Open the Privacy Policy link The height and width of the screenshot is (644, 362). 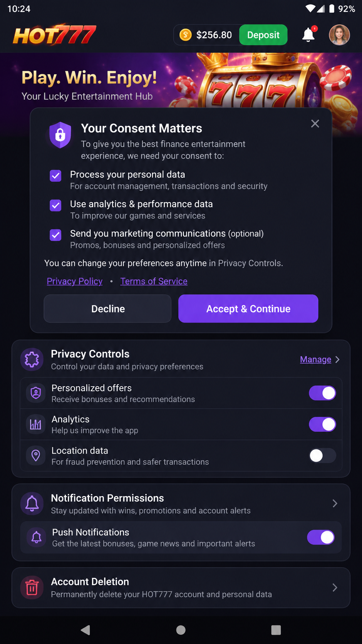(x=75, y=281)
